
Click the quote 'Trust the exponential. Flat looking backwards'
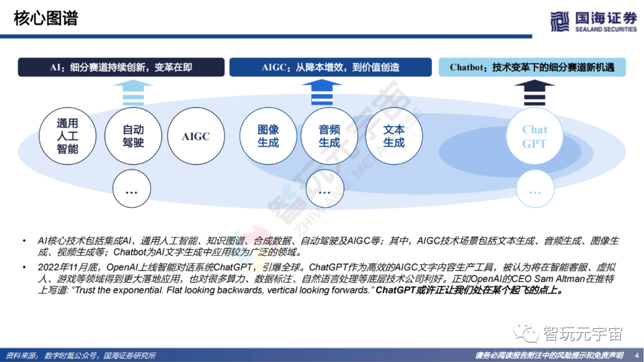(x=223, y=290)
